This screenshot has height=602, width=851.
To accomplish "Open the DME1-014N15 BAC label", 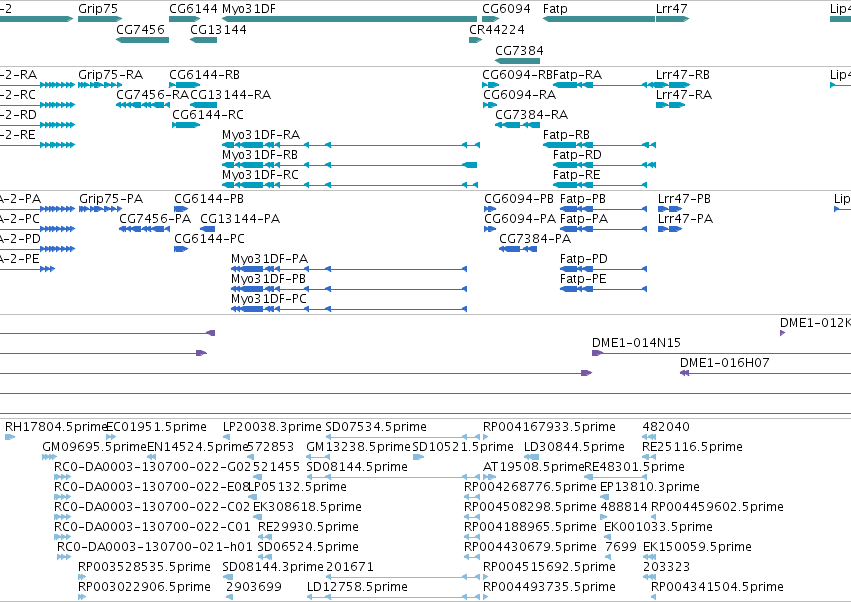I will pyautogui.click(x=636, y=343).
